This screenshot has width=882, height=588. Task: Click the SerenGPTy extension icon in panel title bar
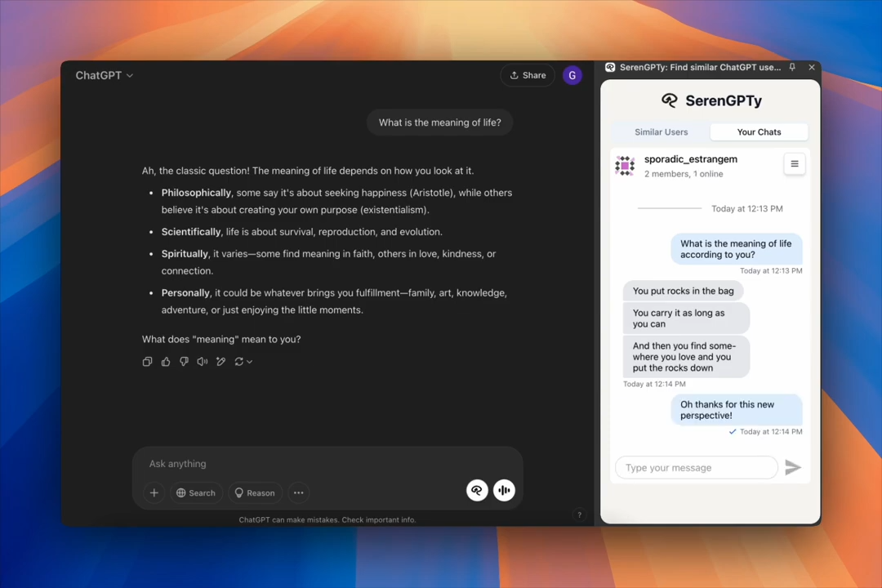coord(610,67)
